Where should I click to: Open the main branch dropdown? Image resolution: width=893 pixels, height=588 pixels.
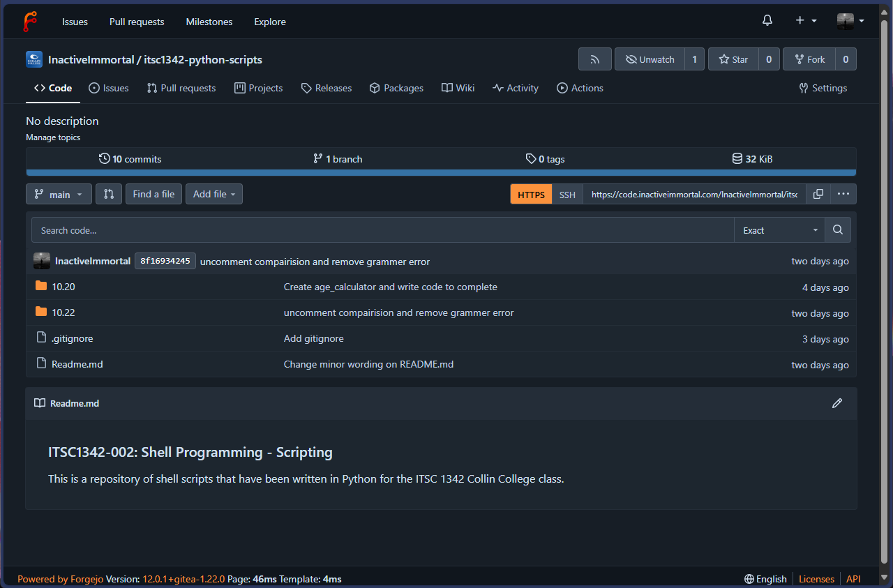click(x=59, y=194)
